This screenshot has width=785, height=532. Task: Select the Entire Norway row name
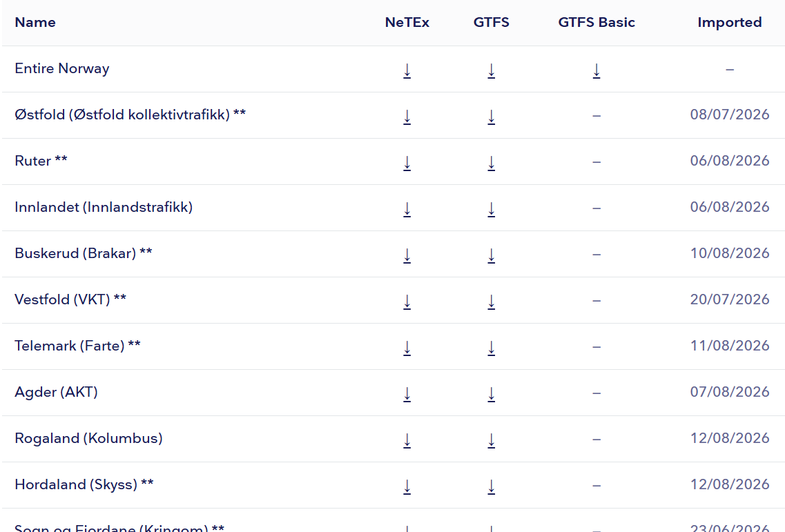(x=62, y=68)
